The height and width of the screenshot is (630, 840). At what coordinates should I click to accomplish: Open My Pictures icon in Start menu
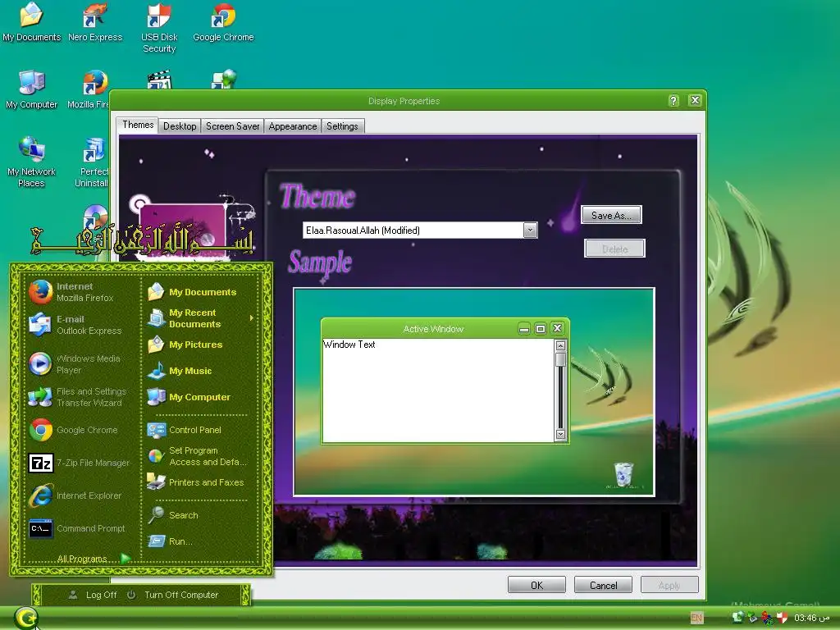pyautogui.click(x=156, y=345)
